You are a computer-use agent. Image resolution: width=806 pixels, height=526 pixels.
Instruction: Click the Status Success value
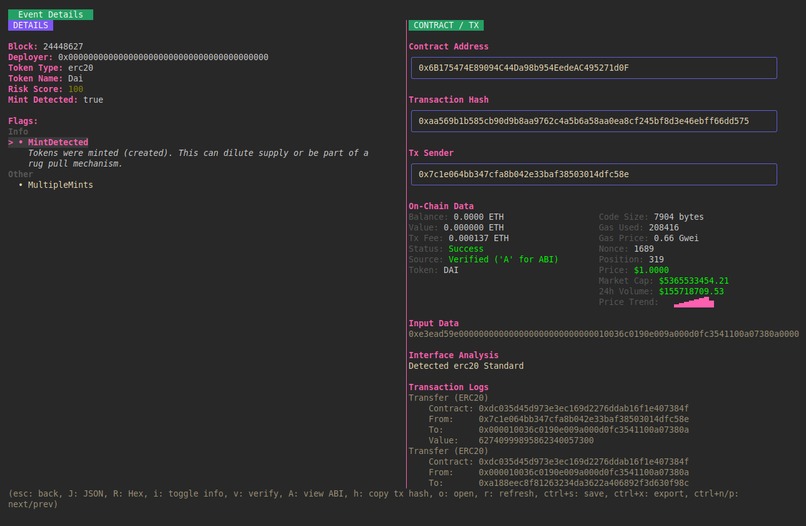(466, 249)
